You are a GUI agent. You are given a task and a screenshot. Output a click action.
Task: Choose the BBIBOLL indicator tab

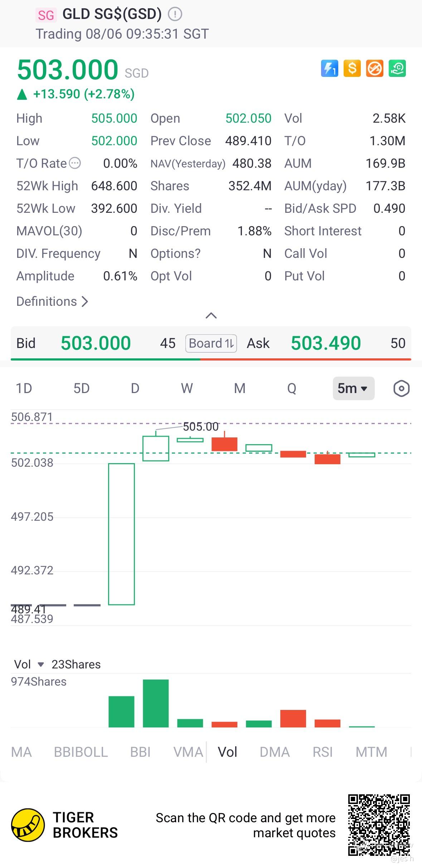(x=81, y=752)
